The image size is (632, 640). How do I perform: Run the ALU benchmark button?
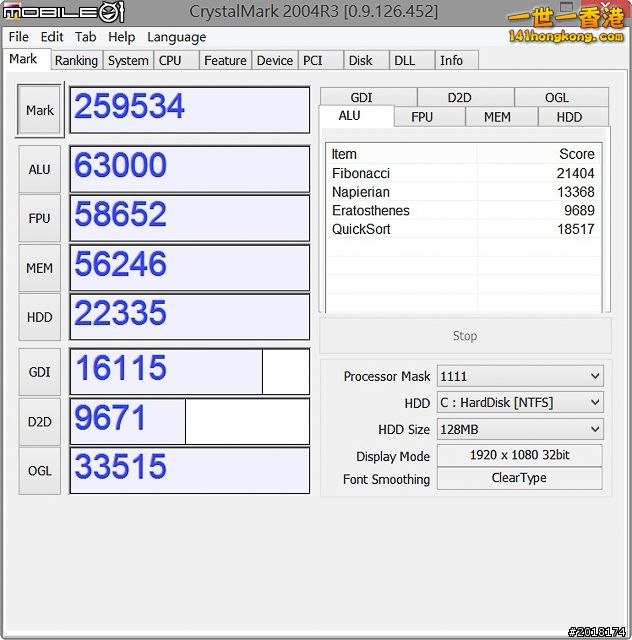[40, 169]
